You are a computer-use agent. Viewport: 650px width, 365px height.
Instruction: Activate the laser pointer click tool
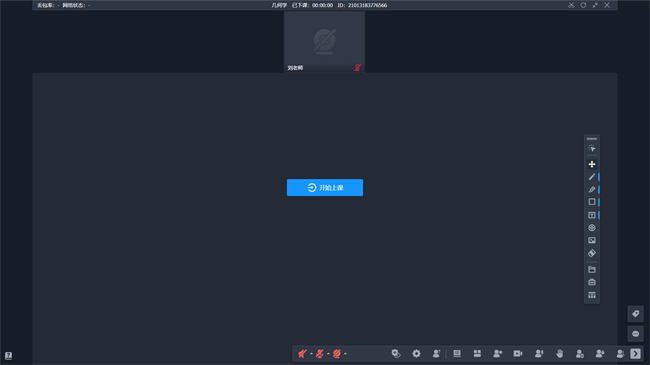592,148
